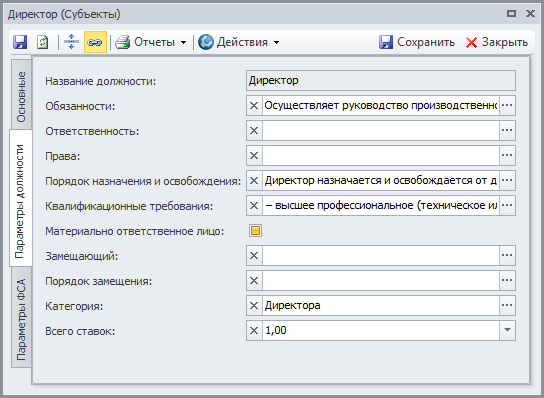Screen dimensions: 544x398
Task: Click the Сохранить button
Action: [x=417, y=42]
